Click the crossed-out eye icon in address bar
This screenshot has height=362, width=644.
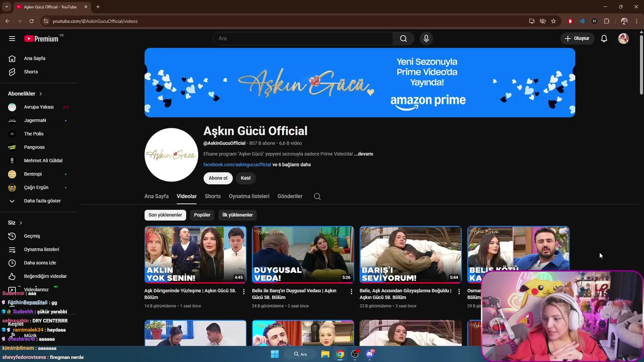(x=542, y=21)
